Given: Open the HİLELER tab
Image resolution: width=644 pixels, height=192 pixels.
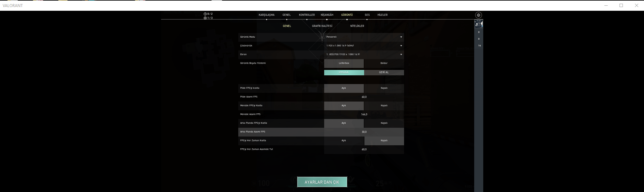Looking at the screenshot, I should (383, 15).
